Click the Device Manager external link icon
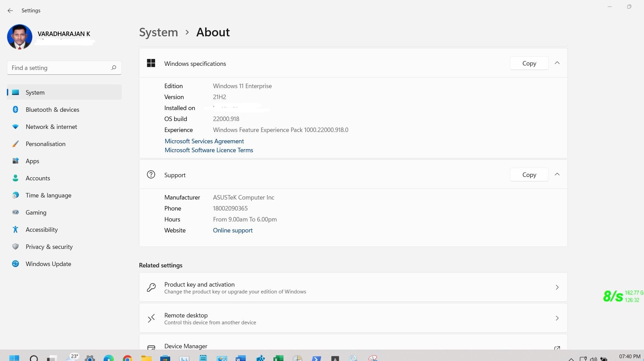The height and width of the screenshot is (361, 644). [x=557, y=348]
